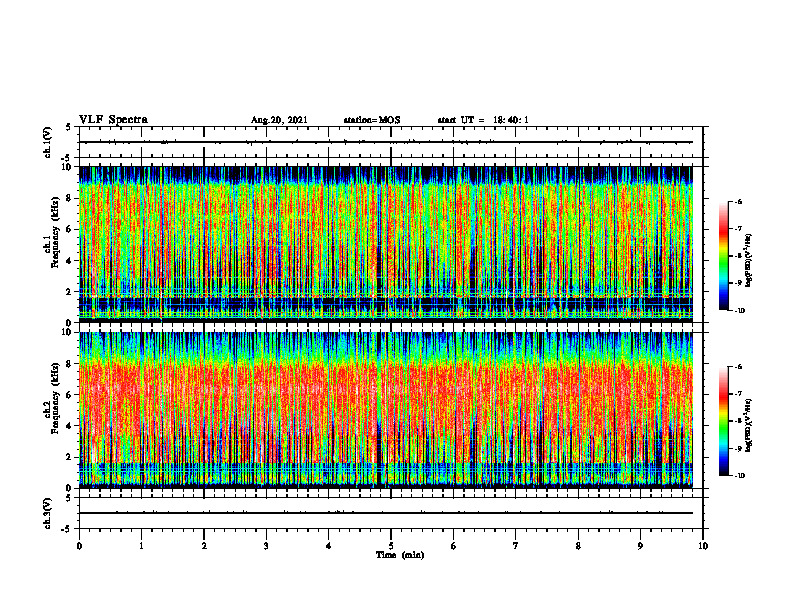Screen dimensions: 792x612
Task: Click the ch.1 spectrogram panel
Action: [x=386, y=244]
